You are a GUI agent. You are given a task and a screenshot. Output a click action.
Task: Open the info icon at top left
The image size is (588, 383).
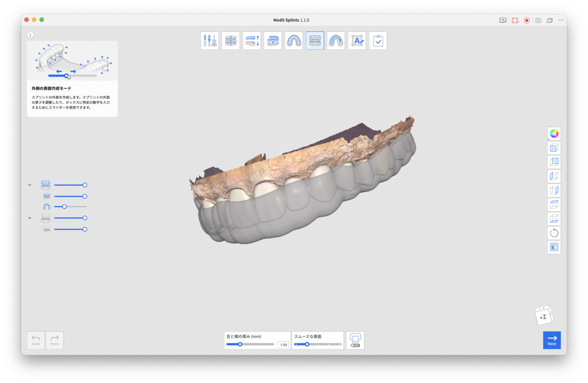point(30,35)
